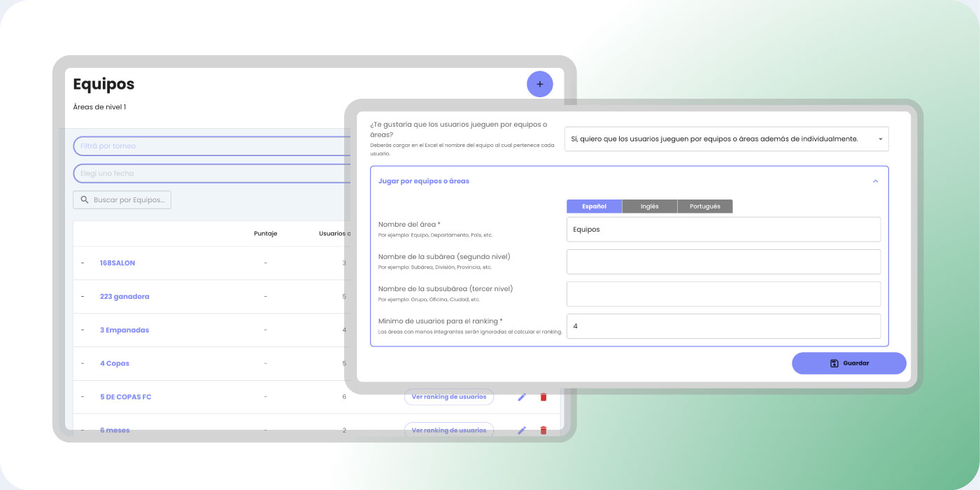The width and height of the screenshot is (980, 490).
Task: Click the Elegí una fecha date field
Action: click(210, 174)
